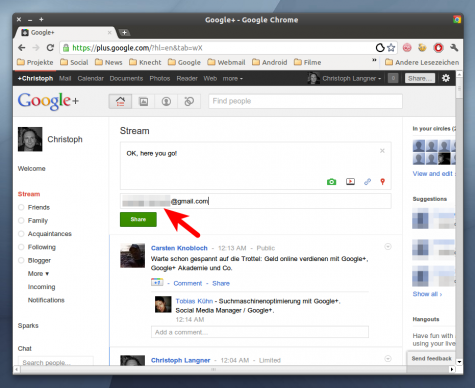Click the Share link under Carsten's post
The height and width of the screenshot is (388, 475).
pyautogui.click(x=221, y=283)
